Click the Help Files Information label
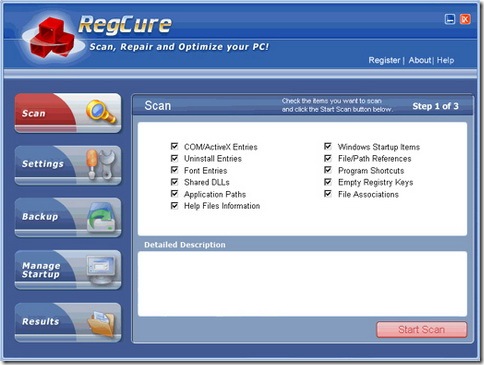 click(x=222, y=206)
